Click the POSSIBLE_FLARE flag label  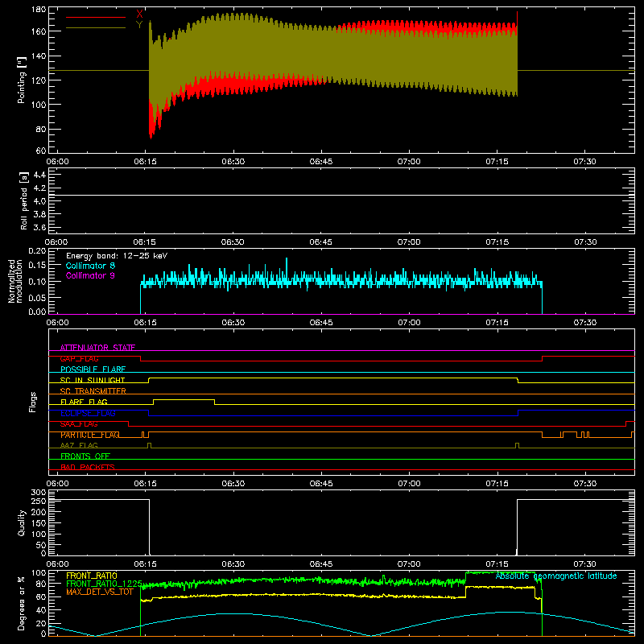click(x=93, y=369)
